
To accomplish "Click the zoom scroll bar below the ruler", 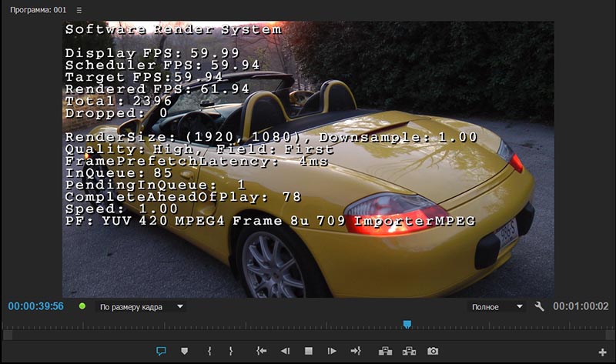I will click(308, 335).
